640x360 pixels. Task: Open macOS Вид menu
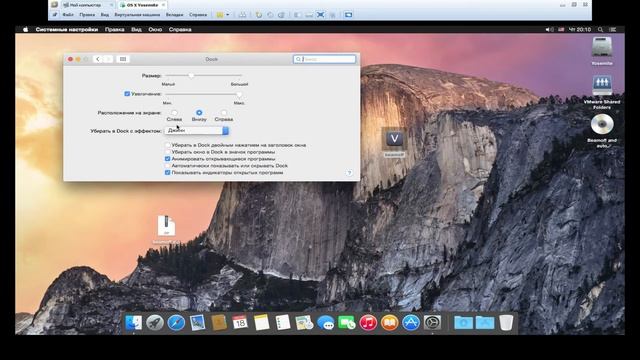pyautogui.click(x=136, y=29)
